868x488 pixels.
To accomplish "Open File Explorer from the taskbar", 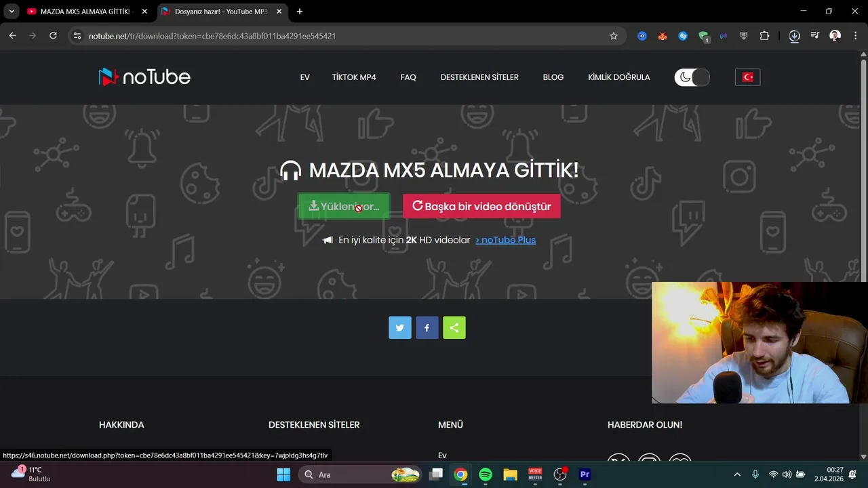I will [510, 474].
